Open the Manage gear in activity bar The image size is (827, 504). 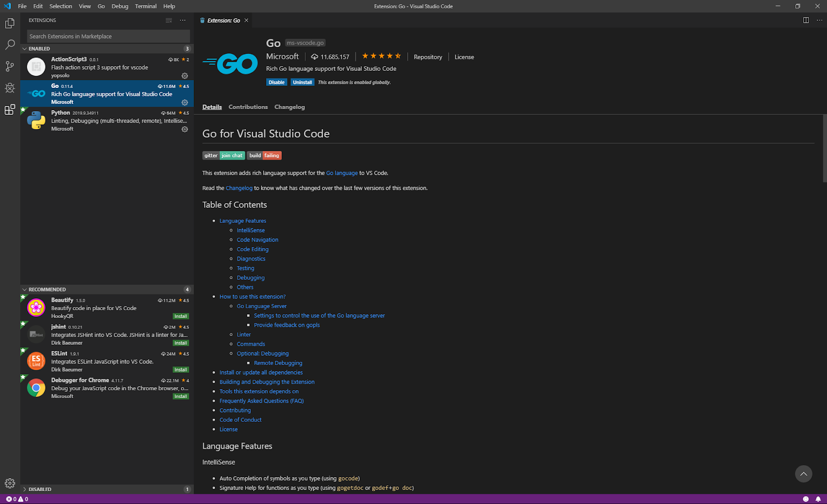tap(10, 483)
